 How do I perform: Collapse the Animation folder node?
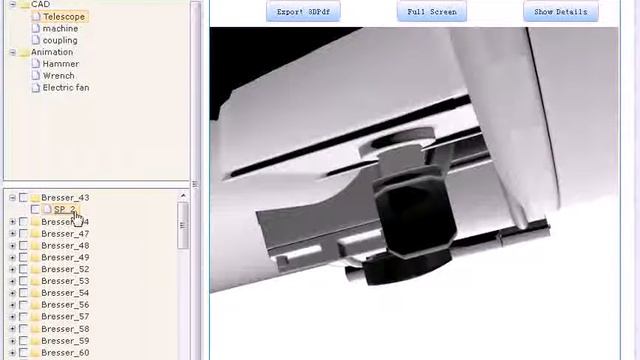tap(13, 52)
